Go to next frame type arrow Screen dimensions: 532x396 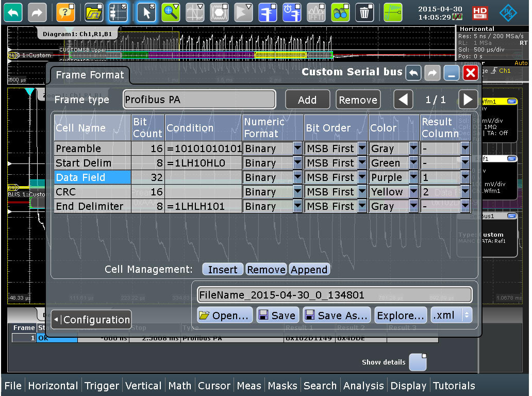tap(468, 100)
